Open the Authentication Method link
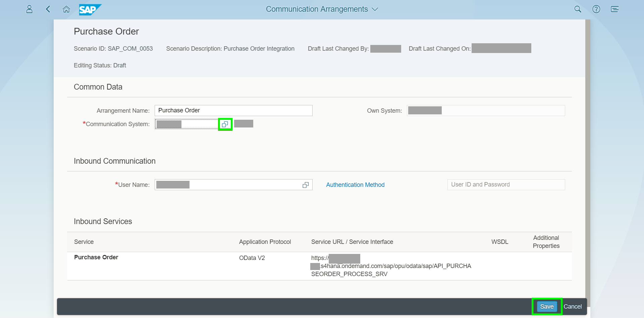 (355, 185)
